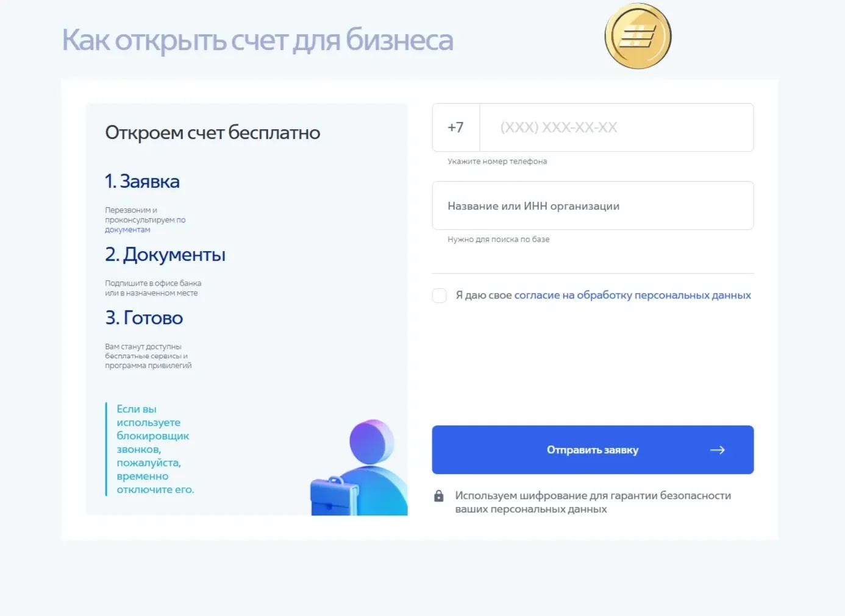Click the call blocker notice text
The image size is (845, 616).
(155, 449)
